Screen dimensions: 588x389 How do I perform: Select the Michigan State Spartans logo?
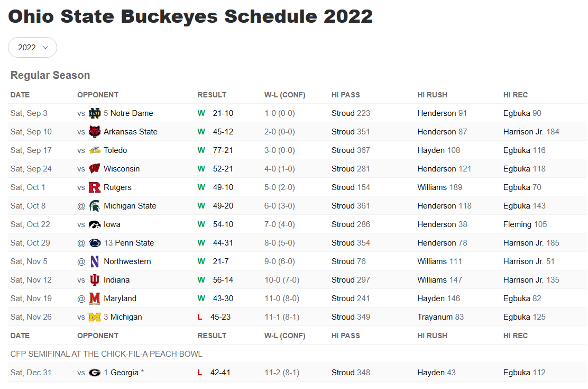[x=95, y=206]
